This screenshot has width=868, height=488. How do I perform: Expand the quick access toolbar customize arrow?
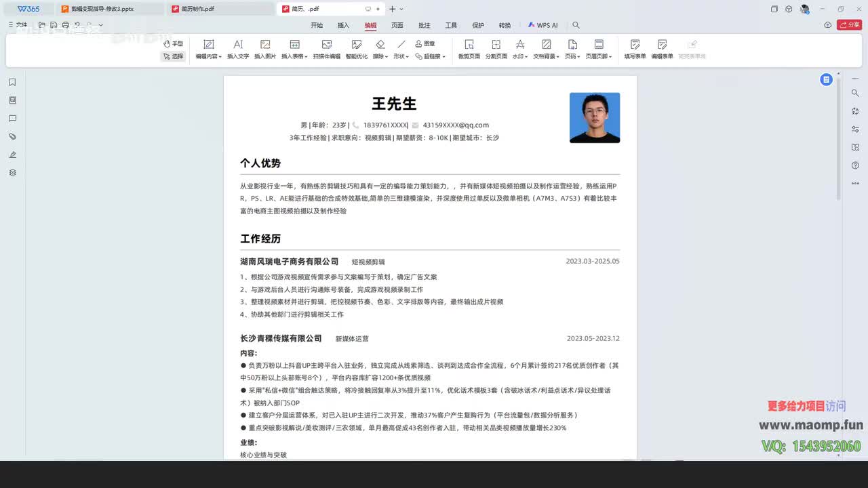click(101, 25)
